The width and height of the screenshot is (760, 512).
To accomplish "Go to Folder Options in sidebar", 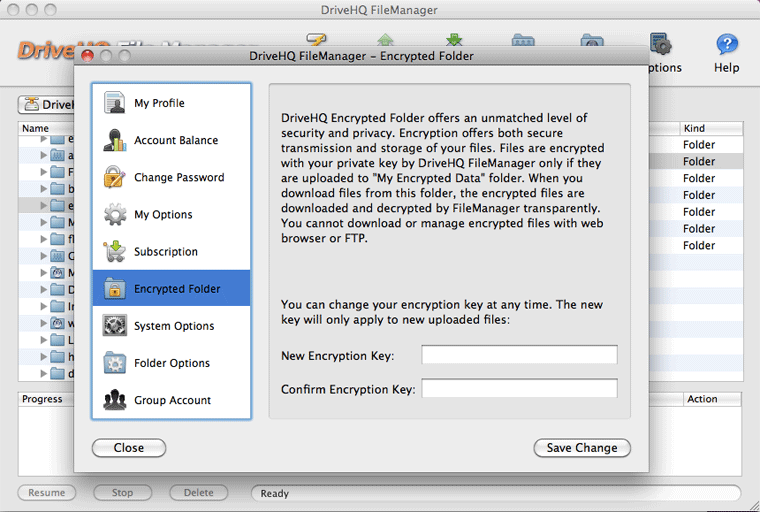I will 171,363.
